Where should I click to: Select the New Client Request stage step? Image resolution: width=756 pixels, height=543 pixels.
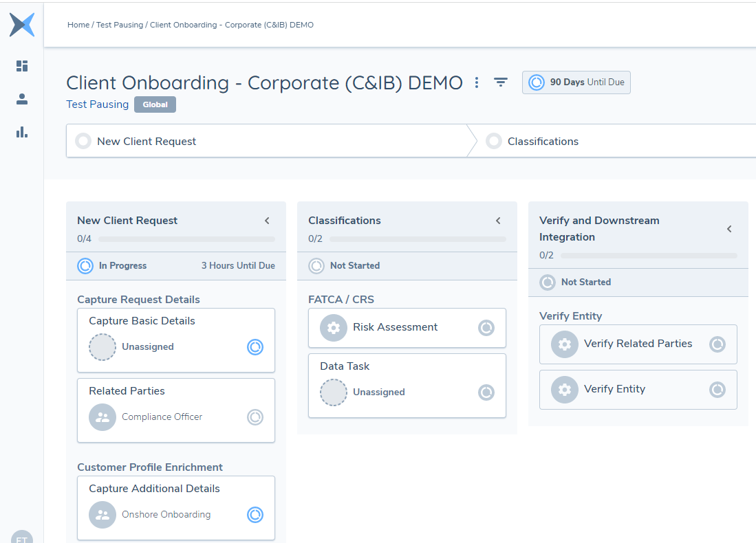pos(268,141)
